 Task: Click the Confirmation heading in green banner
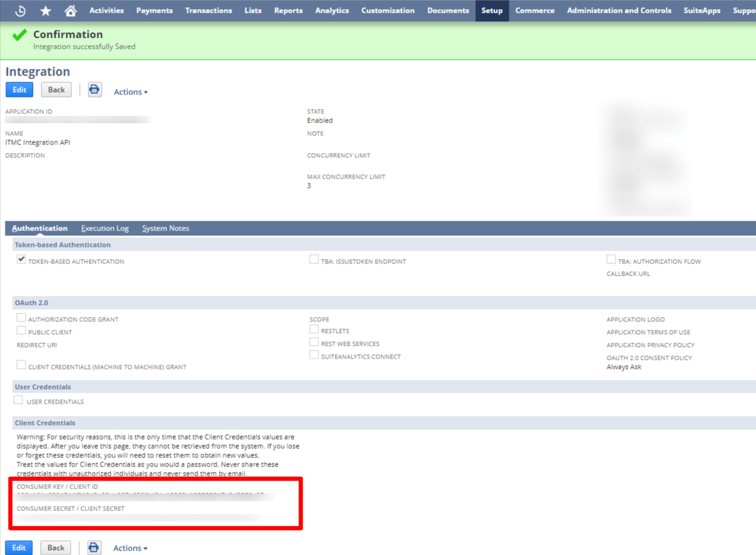coord(68,35)
